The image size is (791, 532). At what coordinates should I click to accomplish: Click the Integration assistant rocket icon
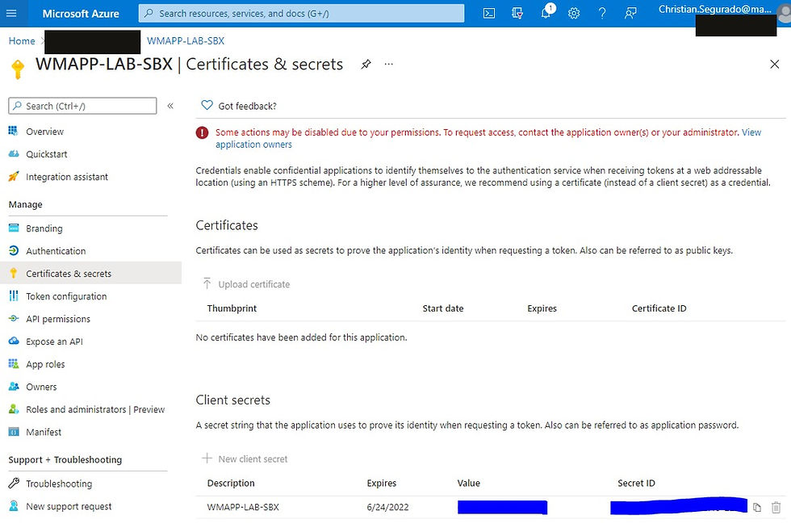(x=14, y=176)
